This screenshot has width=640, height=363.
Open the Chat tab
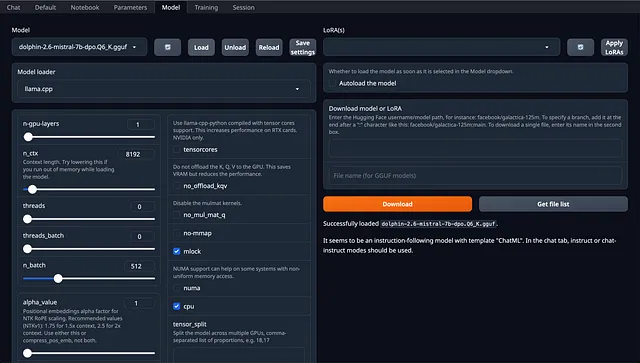[x=13, y=7]
